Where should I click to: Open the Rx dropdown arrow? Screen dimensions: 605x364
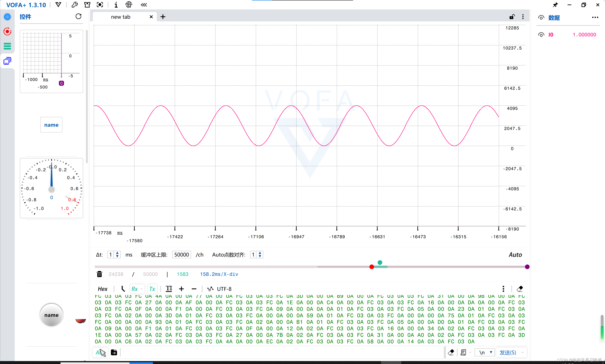141,289
